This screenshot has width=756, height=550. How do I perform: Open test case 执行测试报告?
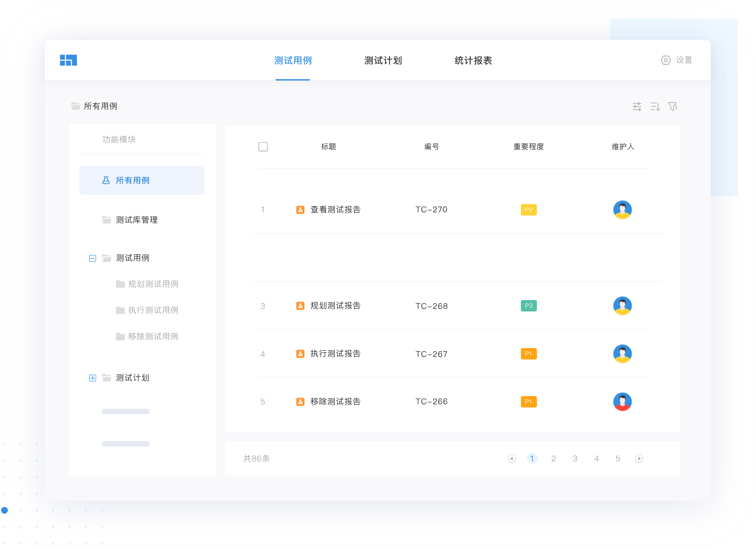pyautogui.click(x=335, y=354)
